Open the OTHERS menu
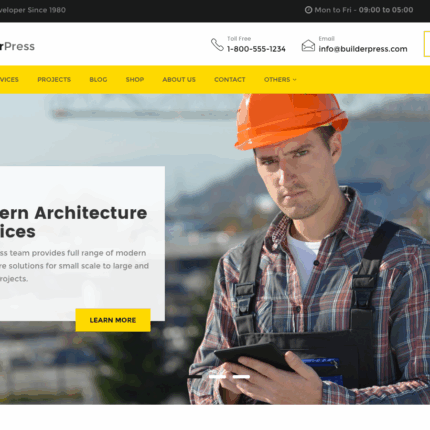 coord(280,80)
